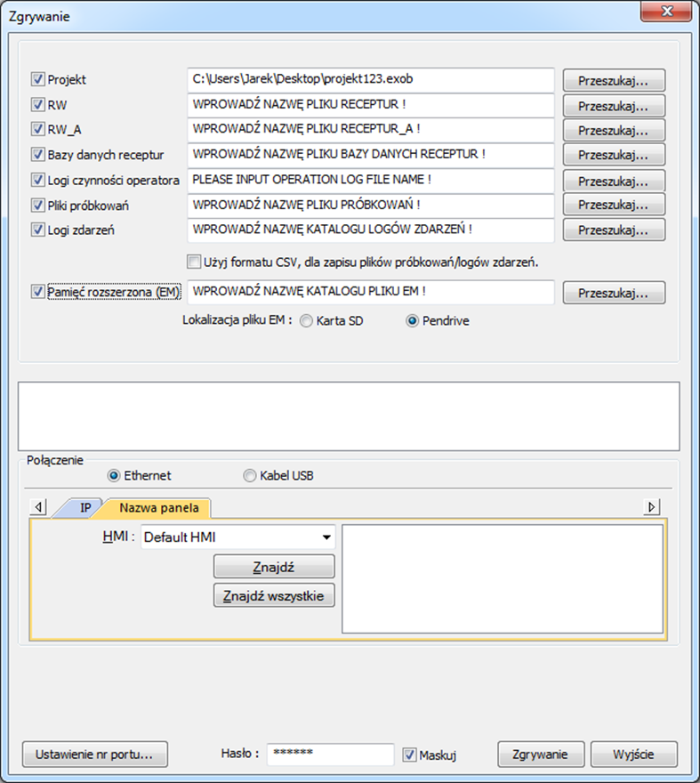Click the Hasło password field
This screenshot has width=700, height=783.
pos(331,754)
